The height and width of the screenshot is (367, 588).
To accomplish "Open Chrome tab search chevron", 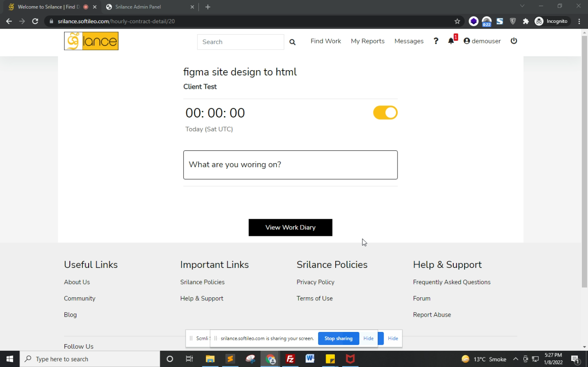I will click(522, 7).
